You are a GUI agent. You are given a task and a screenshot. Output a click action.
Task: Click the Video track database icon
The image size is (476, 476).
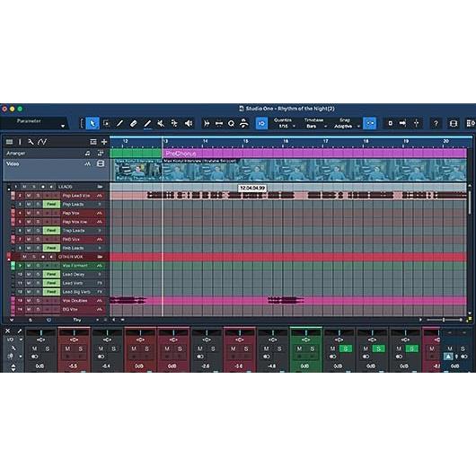(101, 164)
